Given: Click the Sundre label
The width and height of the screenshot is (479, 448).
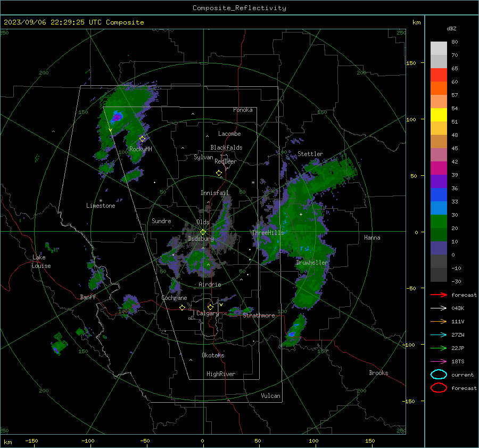Looking at the screenshot, I should pyautogui.click(x=161, y=221).
